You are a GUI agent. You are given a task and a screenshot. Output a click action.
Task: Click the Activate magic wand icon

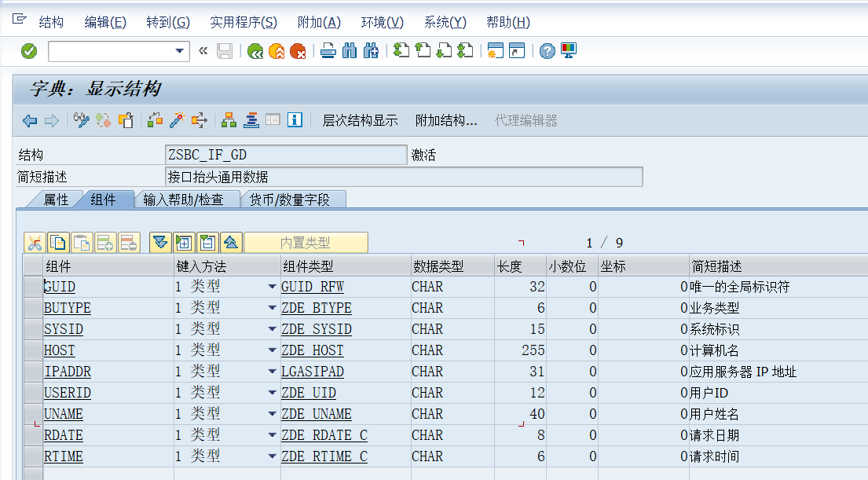click(x=178, y=120)
